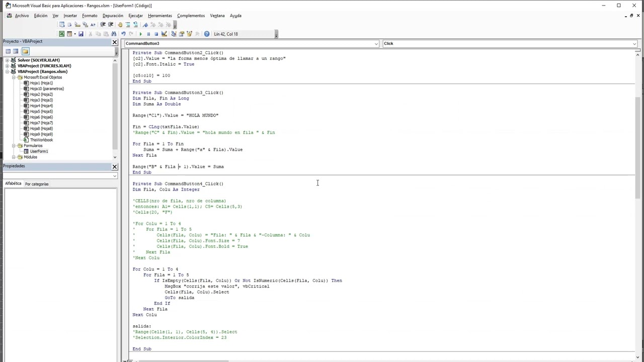Click 'Dim Suma As Double' line
The image size is (644, 362).
(156, 104)
